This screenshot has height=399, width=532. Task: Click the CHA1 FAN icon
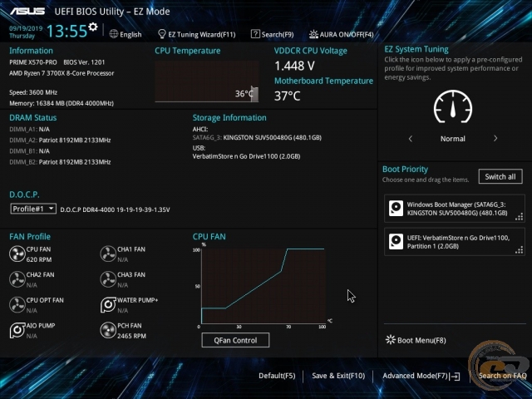(108, 254)
